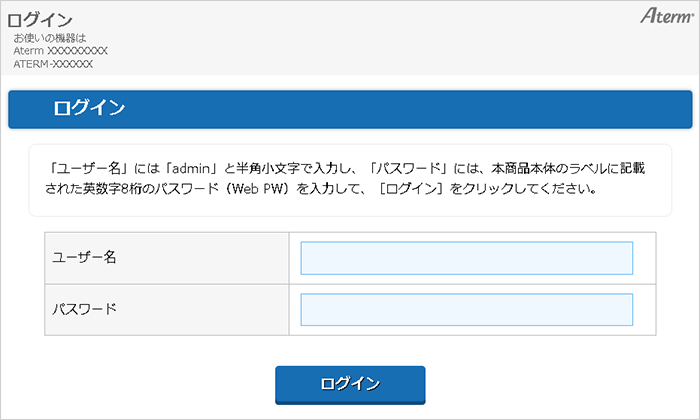Viewport: 700px width, 420px height.
Task: Click the ユーザー名 input field
Action: [x=466, y=257]
